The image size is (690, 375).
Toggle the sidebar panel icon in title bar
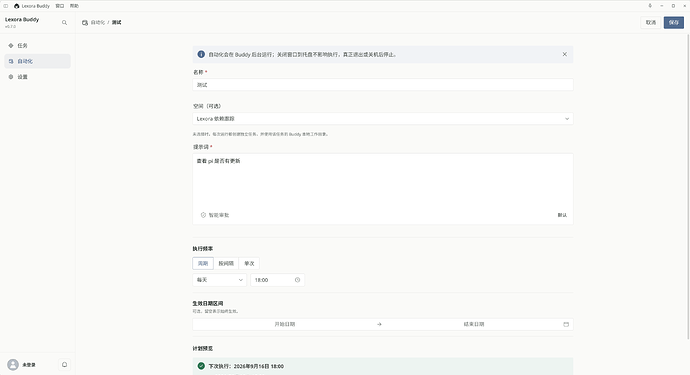click(6, 6)
